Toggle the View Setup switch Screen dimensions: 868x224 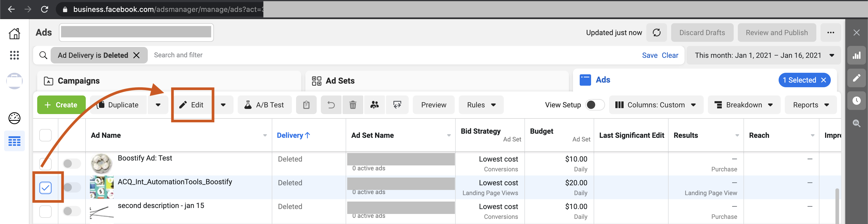(x=595, y=105)
